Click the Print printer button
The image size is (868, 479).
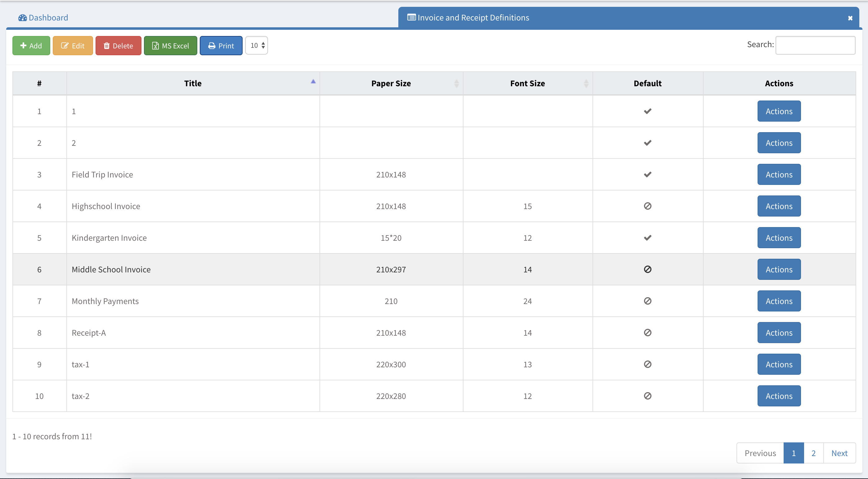click(221, 46)
